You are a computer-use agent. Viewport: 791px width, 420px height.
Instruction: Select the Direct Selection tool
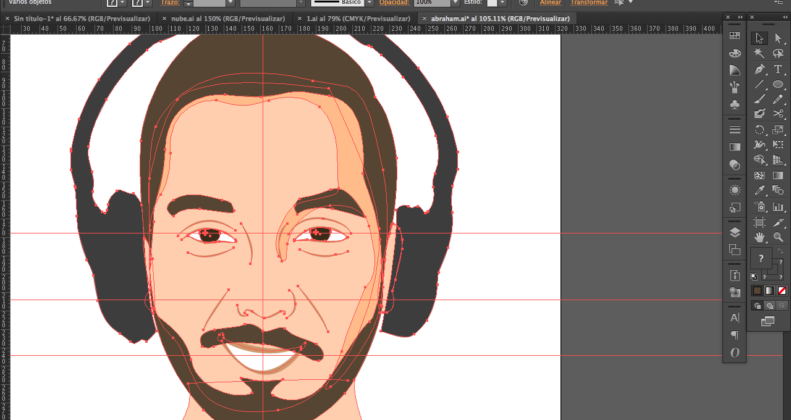coord(778,38)
